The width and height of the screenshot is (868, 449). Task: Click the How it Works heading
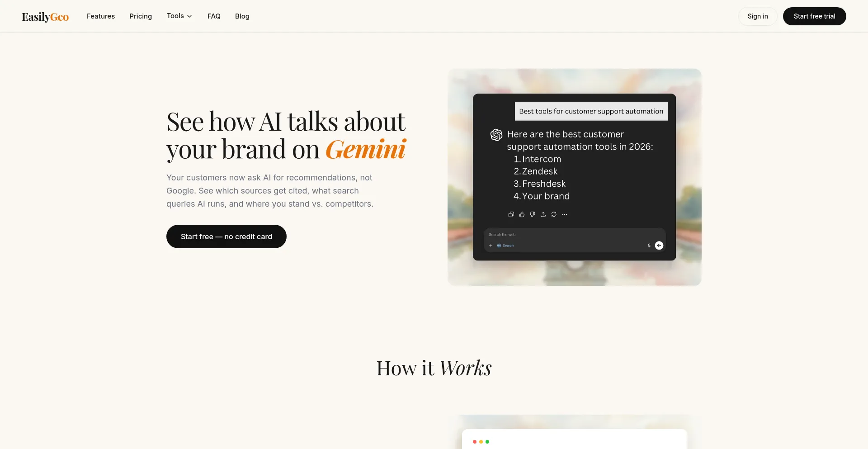[434, 368]
